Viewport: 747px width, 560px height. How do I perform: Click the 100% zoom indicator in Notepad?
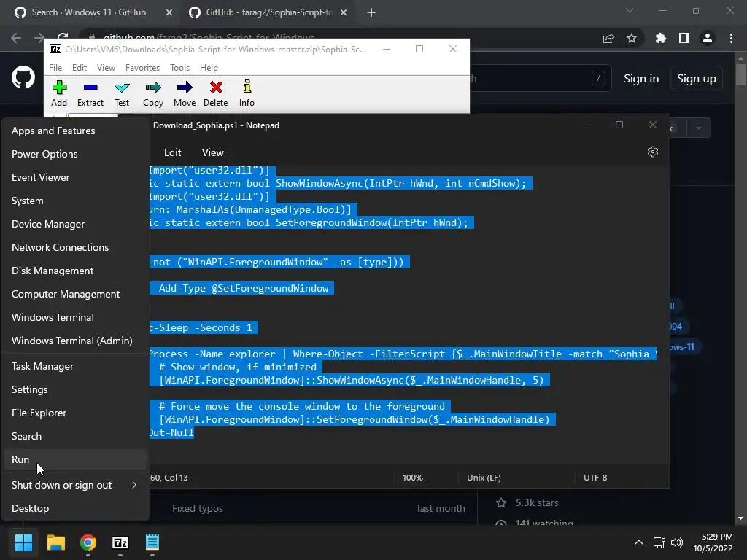[x=413, y=478]
